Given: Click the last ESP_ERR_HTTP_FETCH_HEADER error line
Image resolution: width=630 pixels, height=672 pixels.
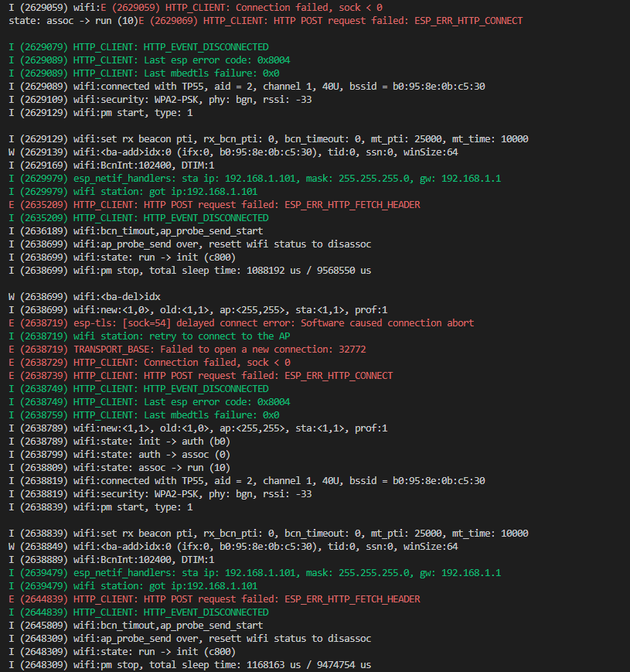Looking at the screenshot, I should click(x=214, y=599).
